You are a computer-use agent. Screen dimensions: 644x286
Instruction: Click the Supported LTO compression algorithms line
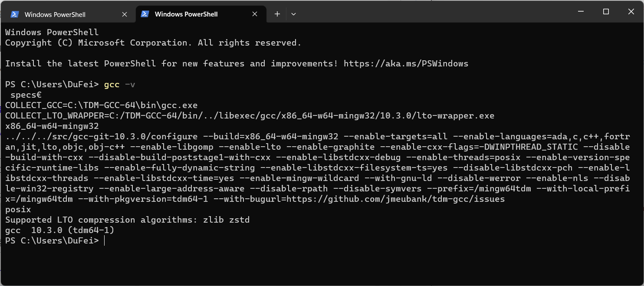[x=127, y=220]
